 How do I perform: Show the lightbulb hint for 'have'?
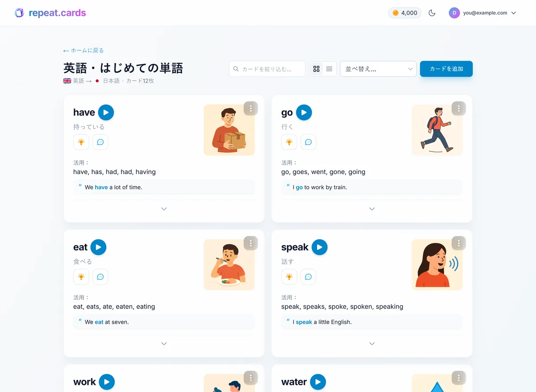[x=81, y=142]
